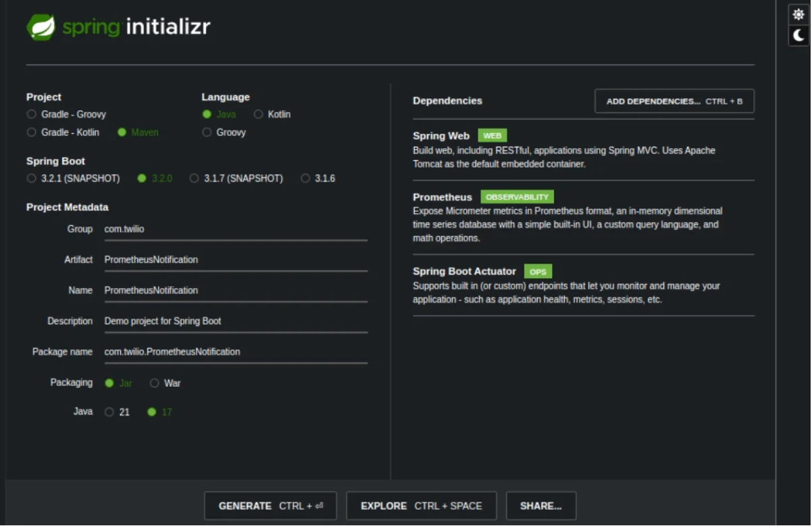The image size is (812, 526).
Task: Set packaging to Jar
Action: (119, 383)
